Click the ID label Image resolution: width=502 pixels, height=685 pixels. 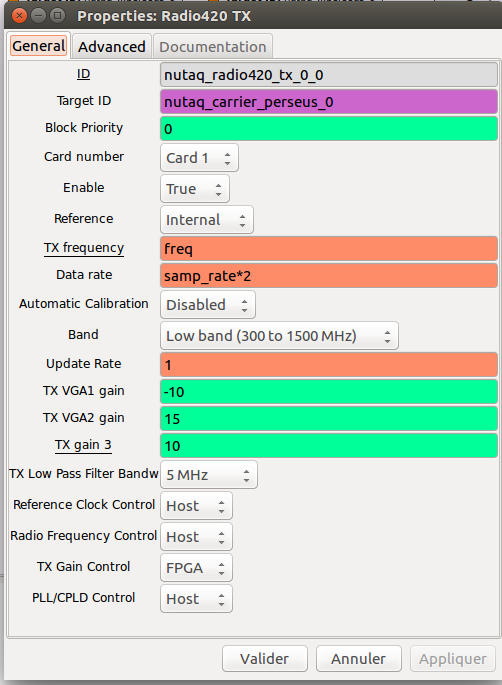coord(83,74)
